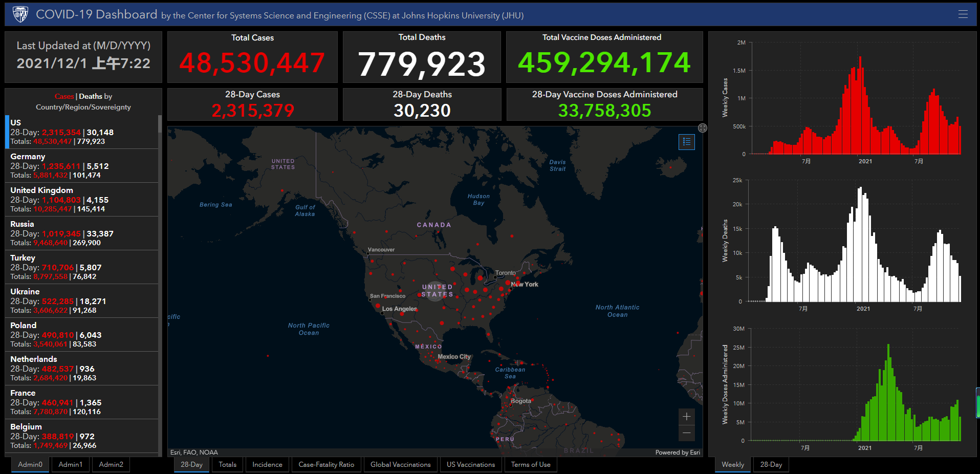Switch to the Admin2 tab

point(111,465)
